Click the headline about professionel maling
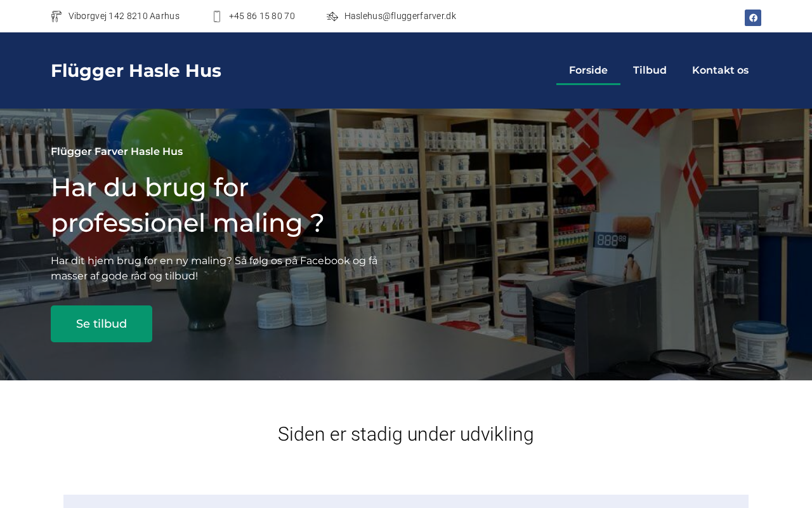The height and width of the screenshot is (508, 812). (188, 205)
